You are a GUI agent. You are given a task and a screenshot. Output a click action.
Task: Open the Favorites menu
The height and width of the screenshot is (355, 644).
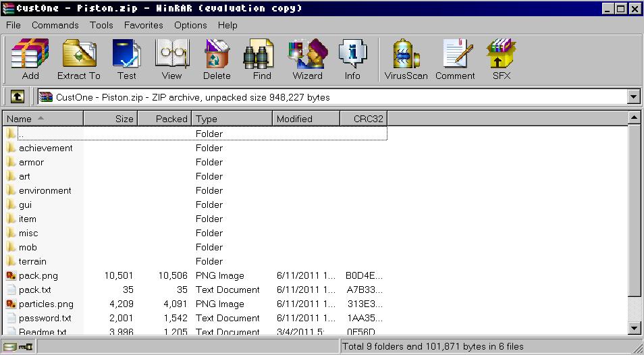click(x=143, y=25)
